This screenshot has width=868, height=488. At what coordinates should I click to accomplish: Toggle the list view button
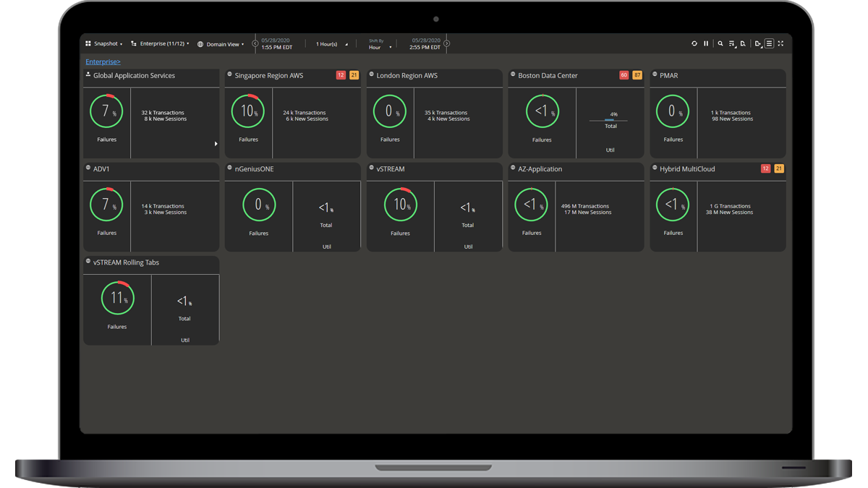click(x=769, y=44)
